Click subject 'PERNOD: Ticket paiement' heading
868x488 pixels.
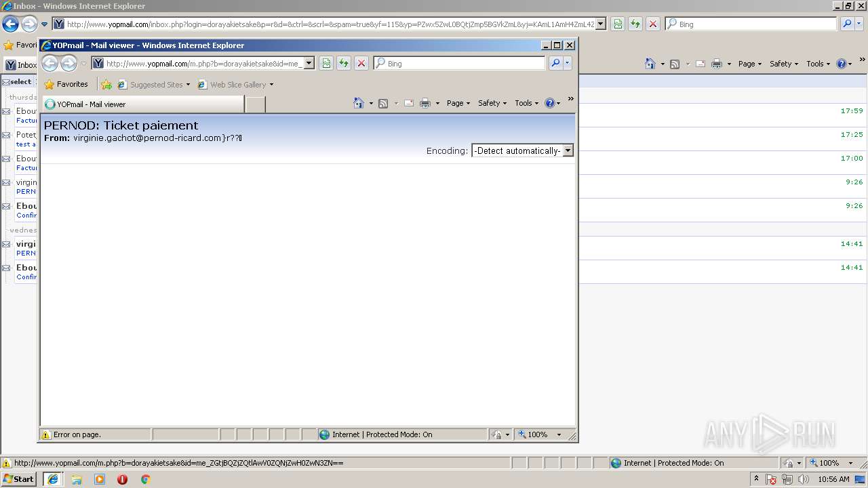(121, 125)
